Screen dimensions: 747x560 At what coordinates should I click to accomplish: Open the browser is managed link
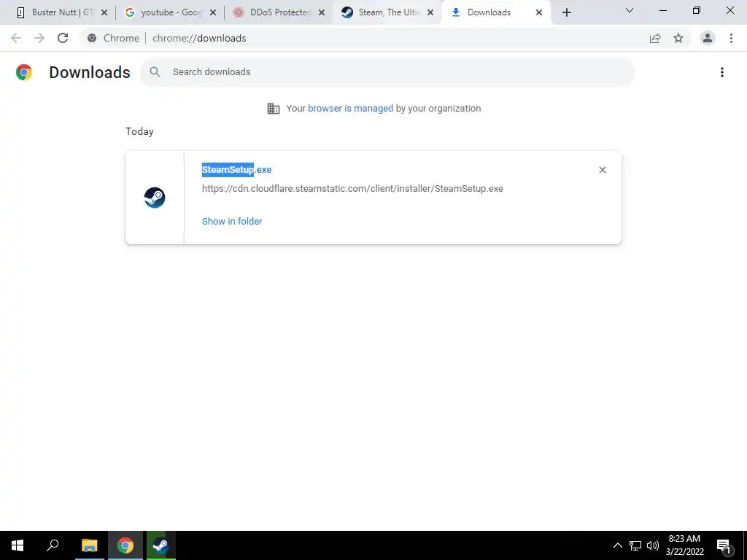350,109
